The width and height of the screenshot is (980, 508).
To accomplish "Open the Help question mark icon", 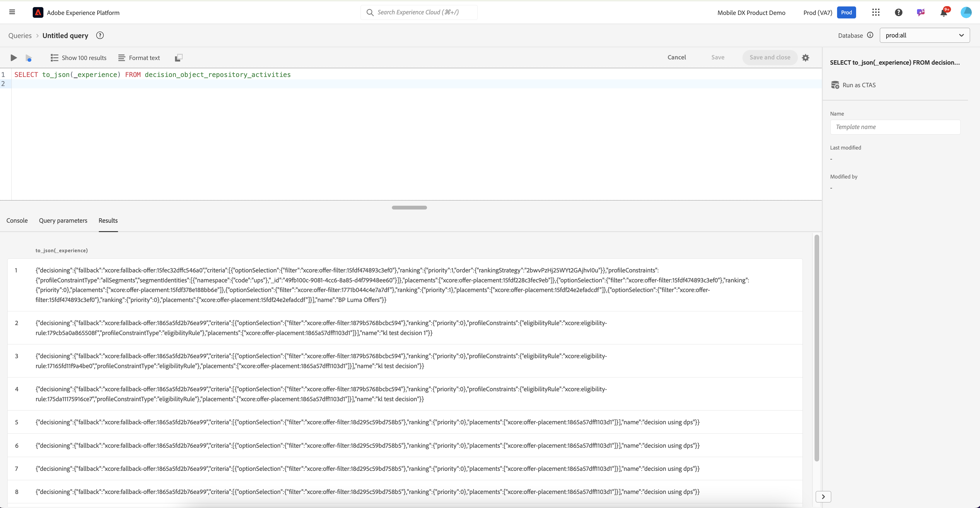I will pyautogui.click(x=898, y=13).
